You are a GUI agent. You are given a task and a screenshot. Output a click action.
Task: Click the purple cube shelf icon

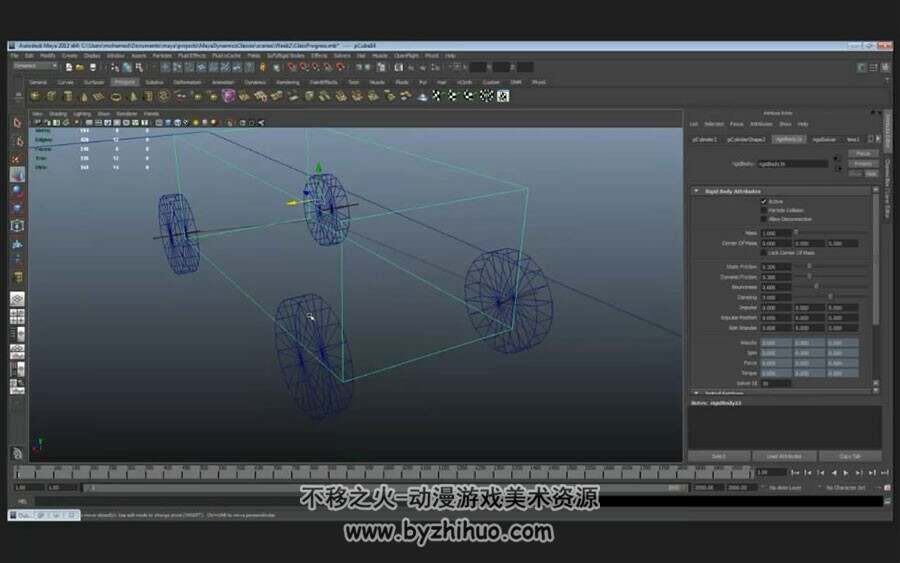click(x=228, y=96)
